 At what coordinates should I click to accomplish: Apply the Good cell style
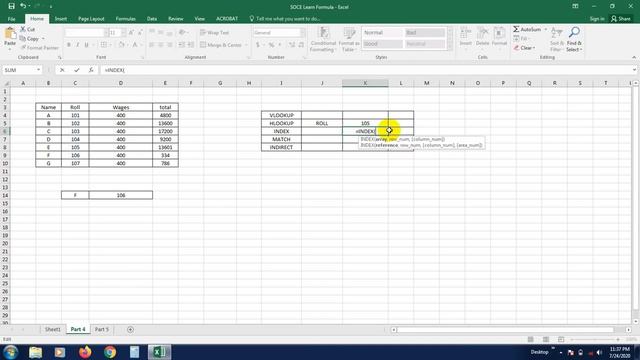[382, 44]
